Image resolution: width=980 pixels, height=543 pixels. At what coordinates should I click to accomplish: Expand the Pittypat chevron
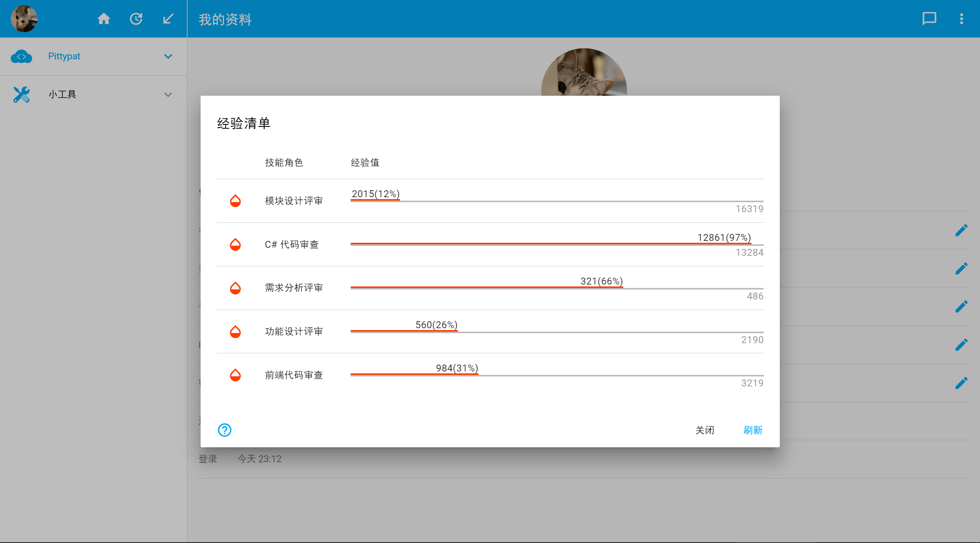(168, 56)
